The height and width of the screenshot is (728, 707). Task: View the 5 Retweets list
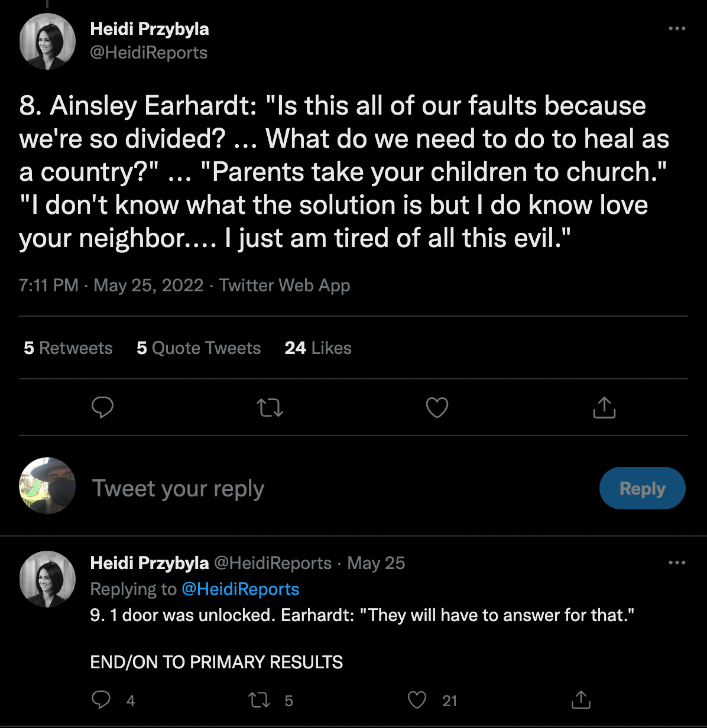coord(68,348)
